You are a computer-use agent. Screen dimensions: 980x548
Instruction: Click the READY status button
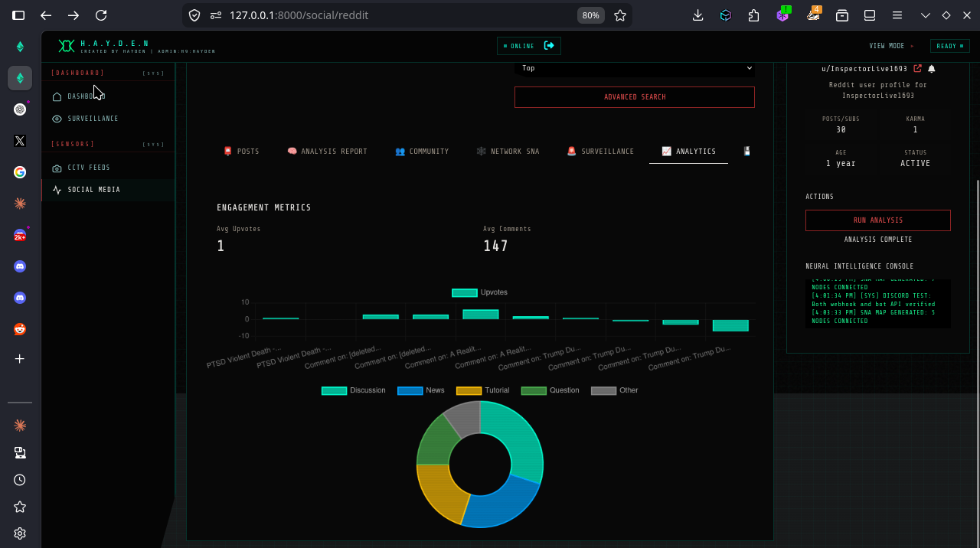(x=949, y=46)
